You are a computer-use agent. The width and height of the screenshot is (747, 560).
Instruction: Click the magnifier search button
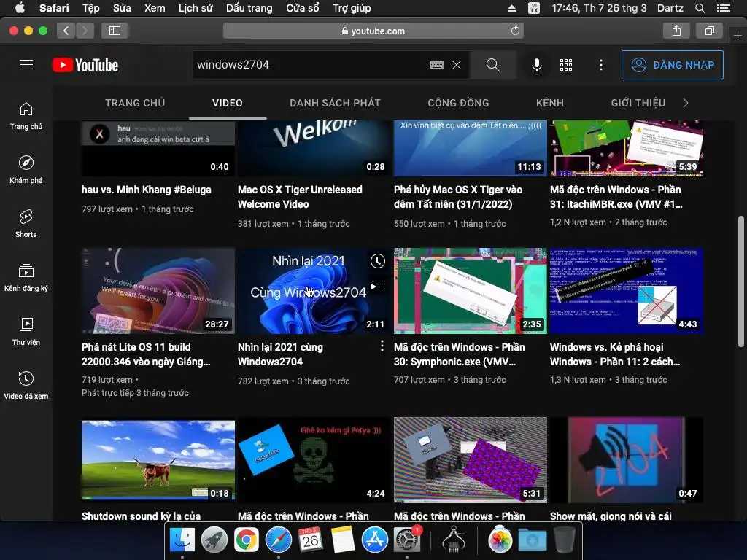coord(493,65)
